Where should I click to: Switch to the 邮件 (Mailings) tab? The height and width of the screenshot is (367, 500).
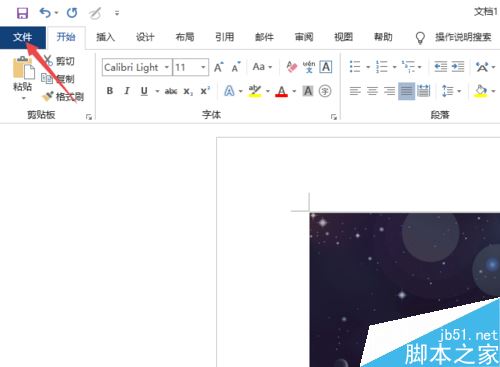(264, 37)
